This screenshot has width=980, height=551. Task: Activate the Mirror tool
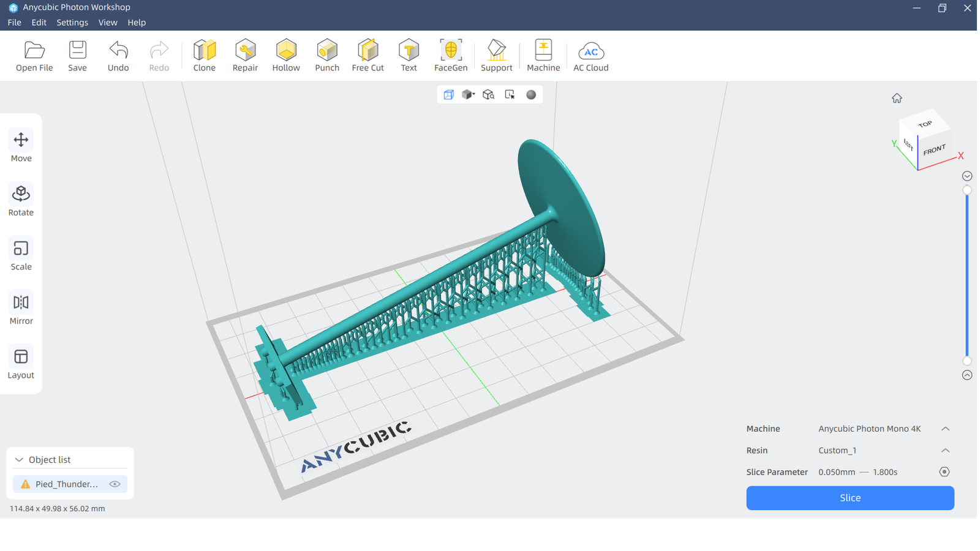(x=21, y=309)
